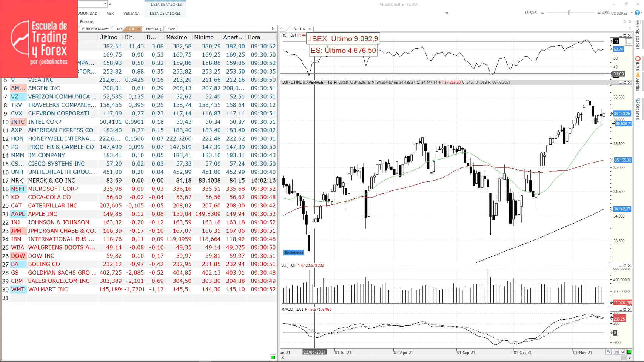Open the Propiedades side panel

click(638, 34)
